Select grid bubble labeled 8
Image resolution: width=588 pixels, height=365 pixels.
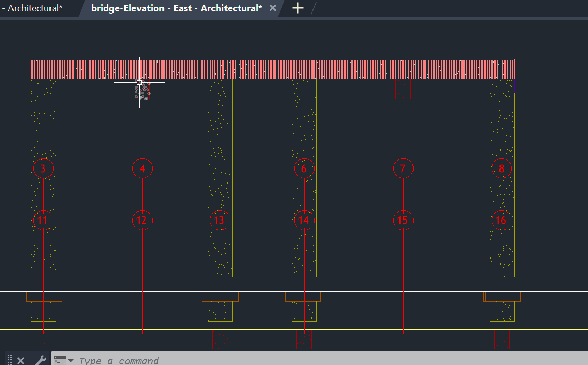(502, 168)
